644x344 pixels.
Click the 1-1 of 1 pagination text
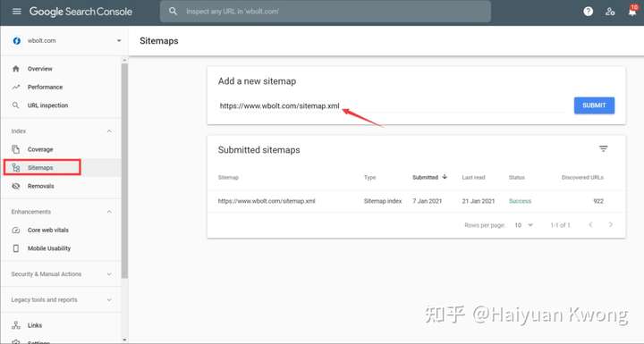[x=560, y=225]
